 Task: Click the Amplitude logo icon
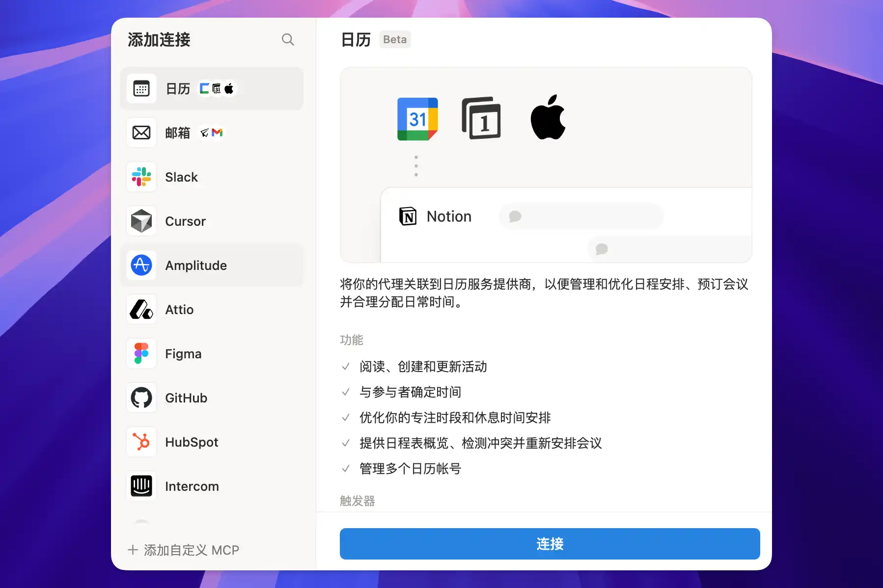[141, 266]
